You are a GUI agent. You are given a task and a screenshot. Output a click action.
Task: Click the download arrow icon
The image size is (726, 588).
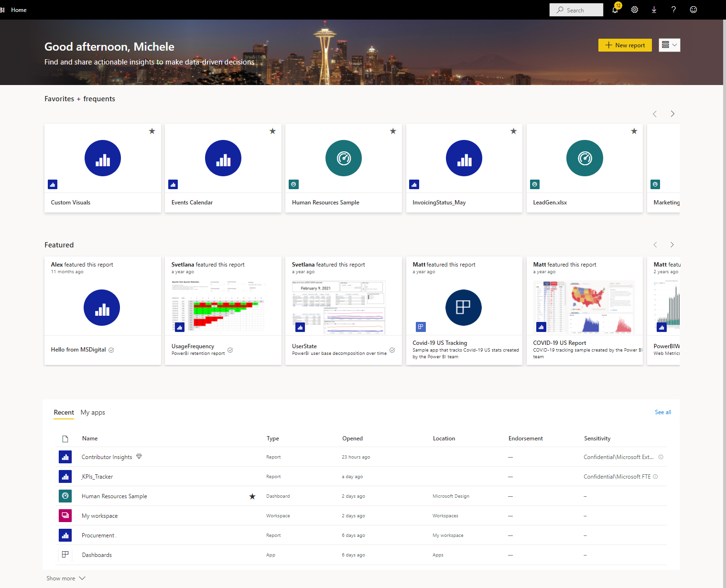[x=654, y=10]
